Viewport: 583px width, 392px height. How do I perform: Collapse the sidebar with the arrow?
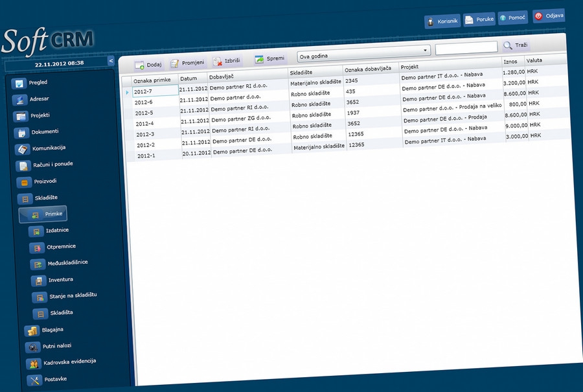click(111, 61)
